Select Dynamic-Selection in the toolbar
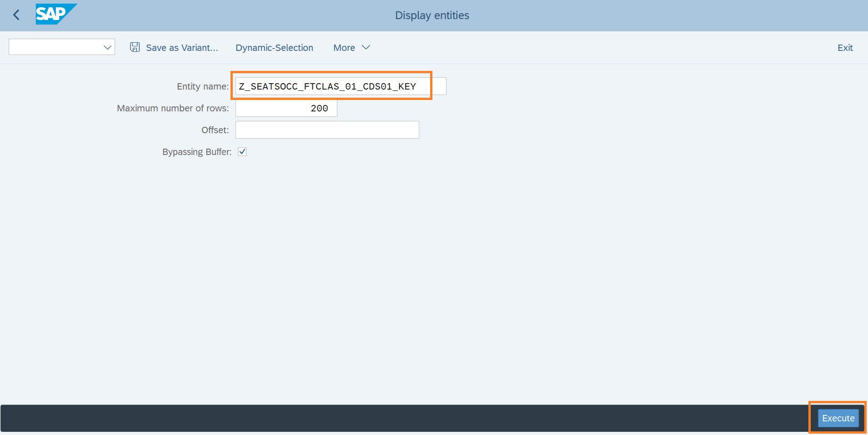The height and width of the screenshot is (435, 868). pyautogui.click(x=274, y=48)
